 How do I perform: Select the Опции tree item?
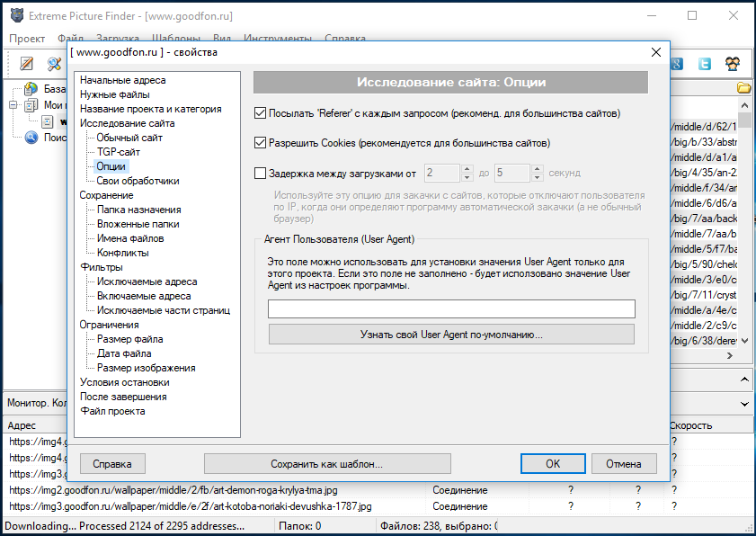pyautogui.click(x=111, y=166)
